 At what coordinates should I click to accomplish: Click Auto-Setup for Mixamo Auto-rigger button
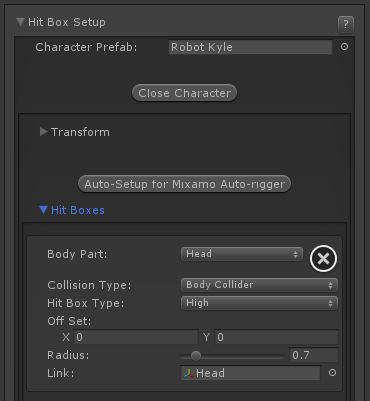[x=184, y=184]
